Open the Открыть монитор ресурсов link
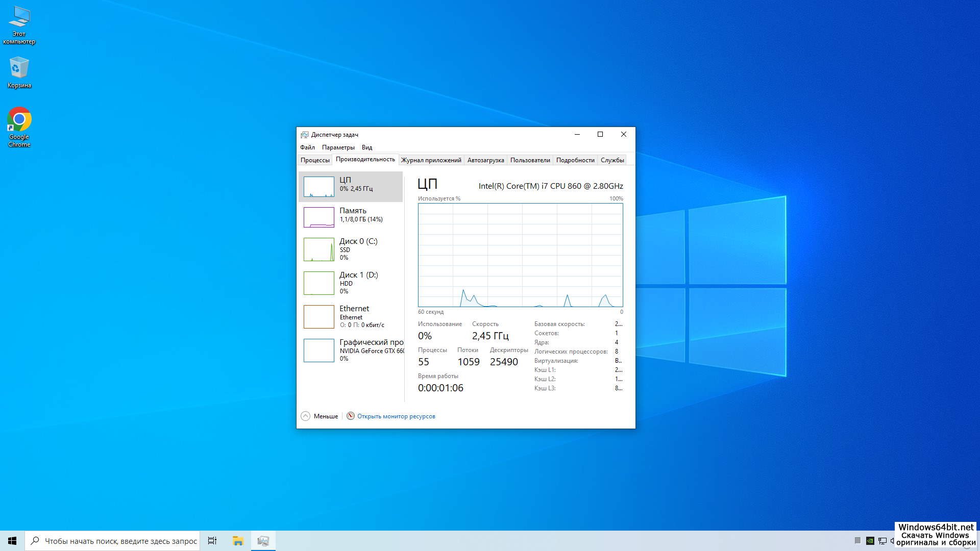This screenshot has width=980, height=551. [396, 416]
